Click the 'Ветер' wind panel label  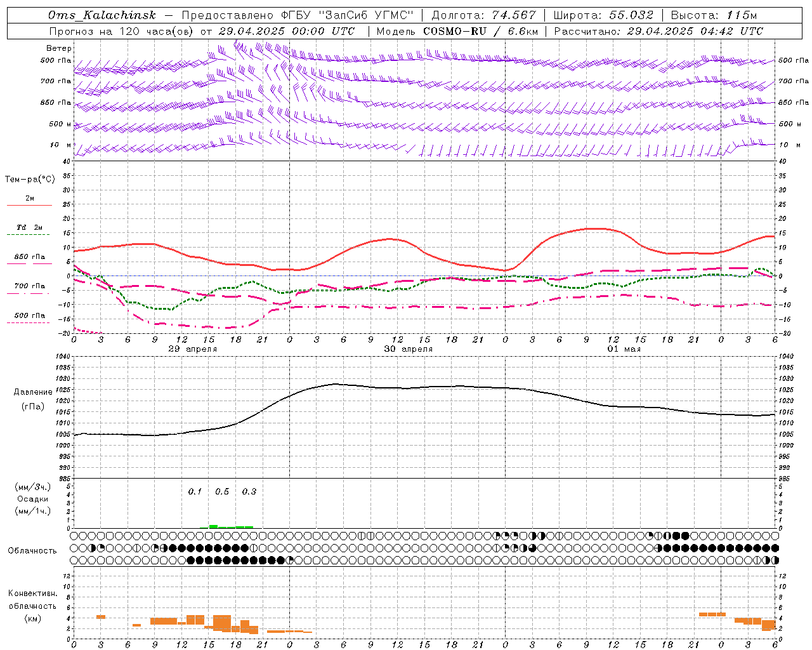click(x=59, y=48)
